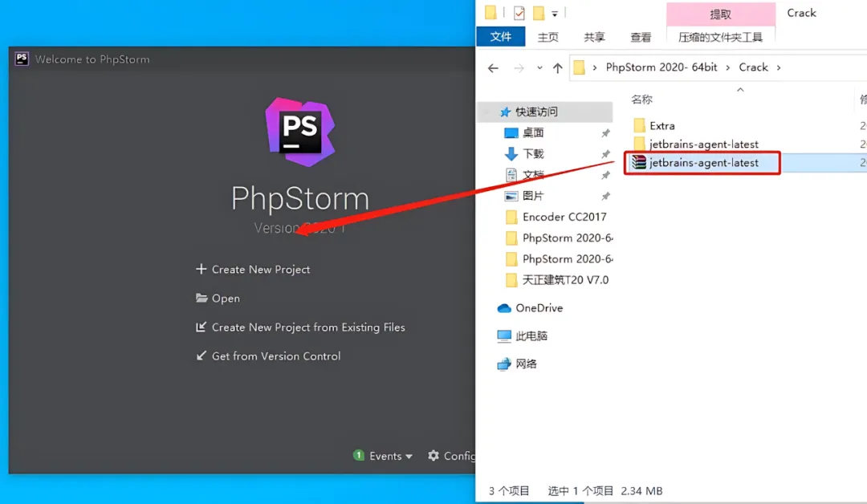Click the pin icon next to 图片

point(605,196)
